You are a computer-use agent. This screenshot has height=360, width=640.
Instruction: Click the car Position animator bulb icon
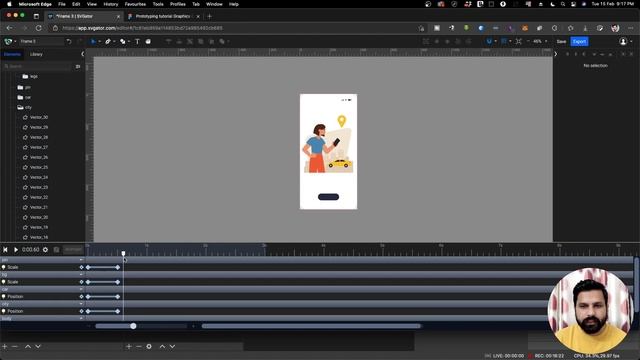pos(4,297)
